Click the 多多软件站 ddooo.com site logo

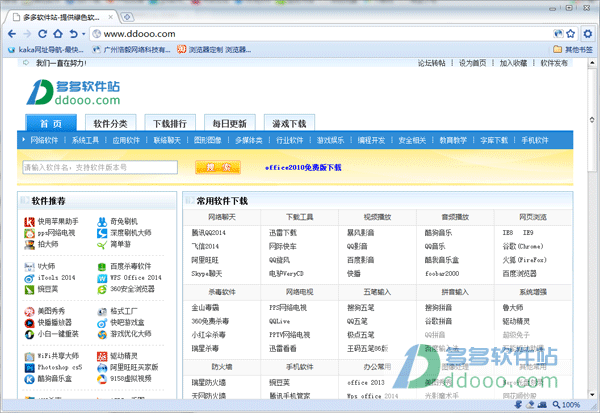73,92
